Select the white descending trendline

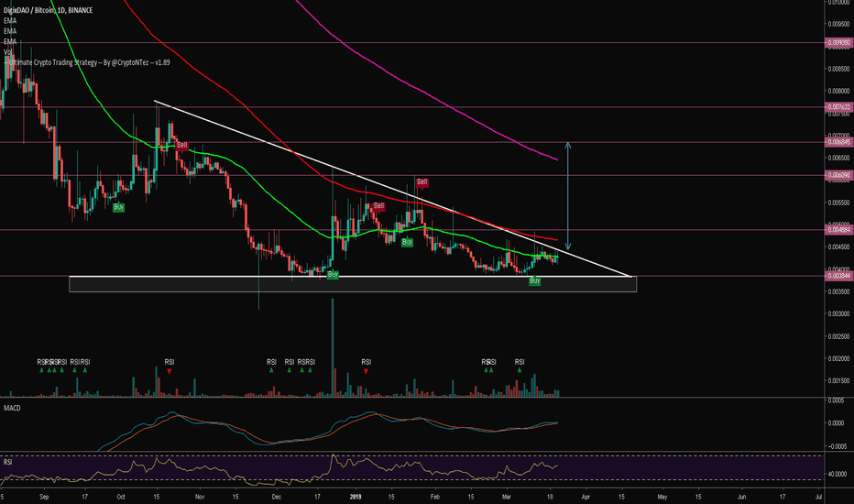pyautogui.click(x=392, y=189)
